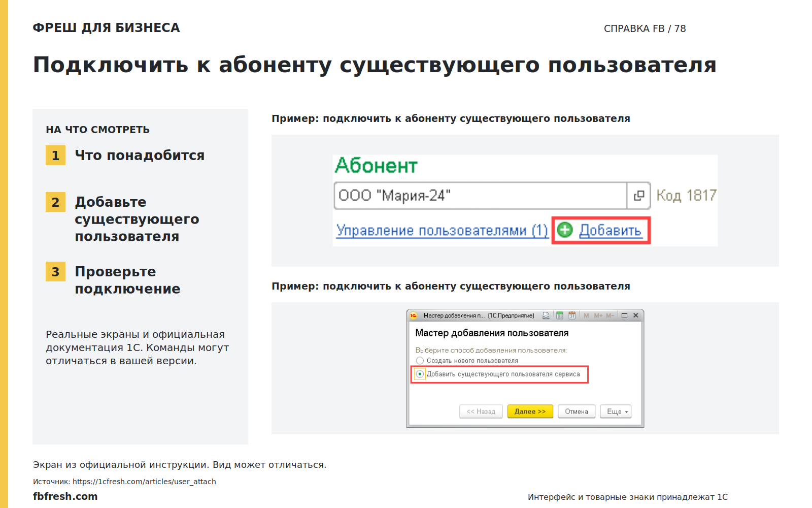Close the Мастер добавления пользователя window

[636, 315]
